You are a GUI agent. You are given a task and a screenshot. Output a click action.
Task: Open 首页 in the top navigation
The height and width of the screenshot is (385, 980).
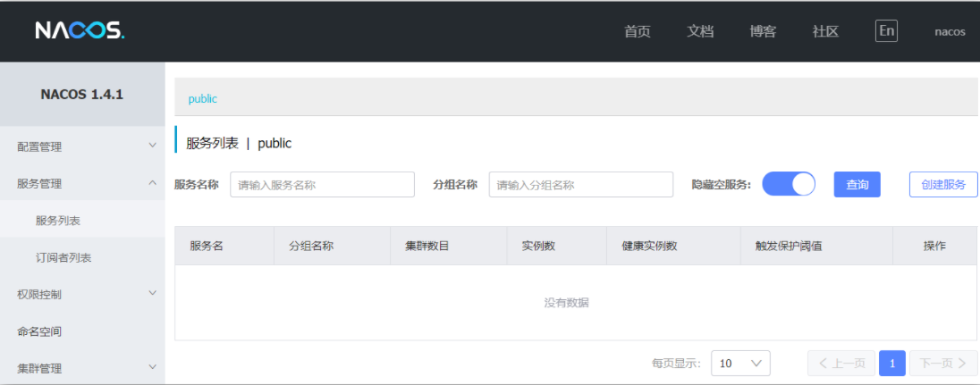pyautogui.click(x=637, y=32)
